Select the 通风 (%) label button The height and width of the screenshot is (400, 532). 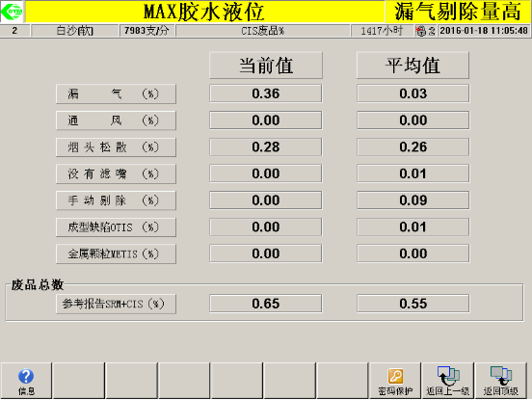point(116,120)
